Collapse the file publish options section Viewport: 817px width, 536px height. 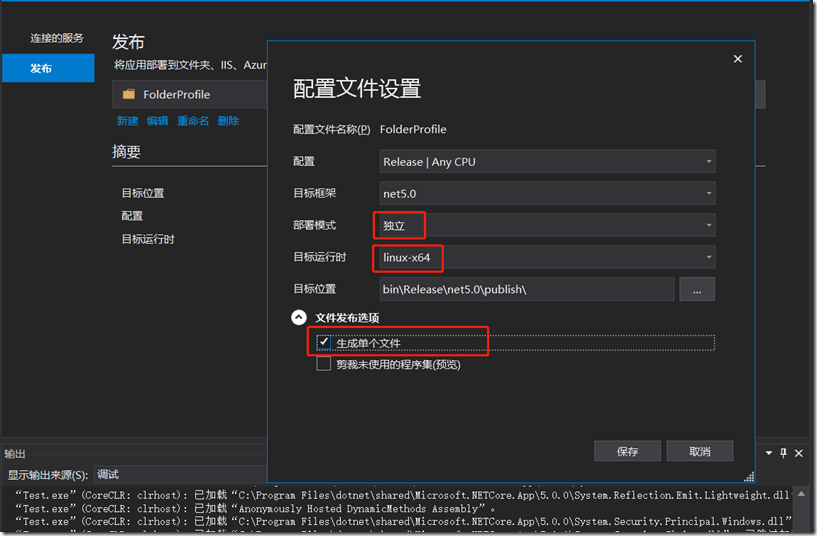click(x=299, y=317)
